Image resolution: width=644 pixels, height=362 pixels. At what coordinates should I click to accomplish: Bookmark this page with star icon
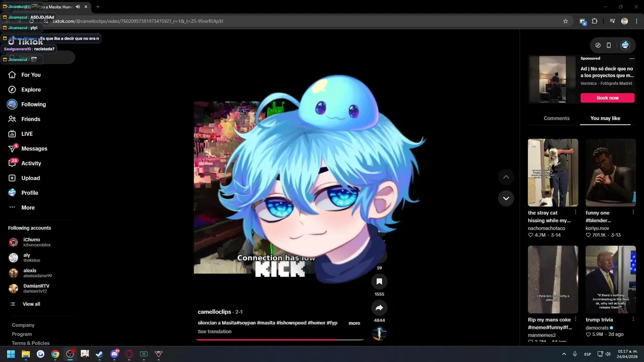(566, 21)
